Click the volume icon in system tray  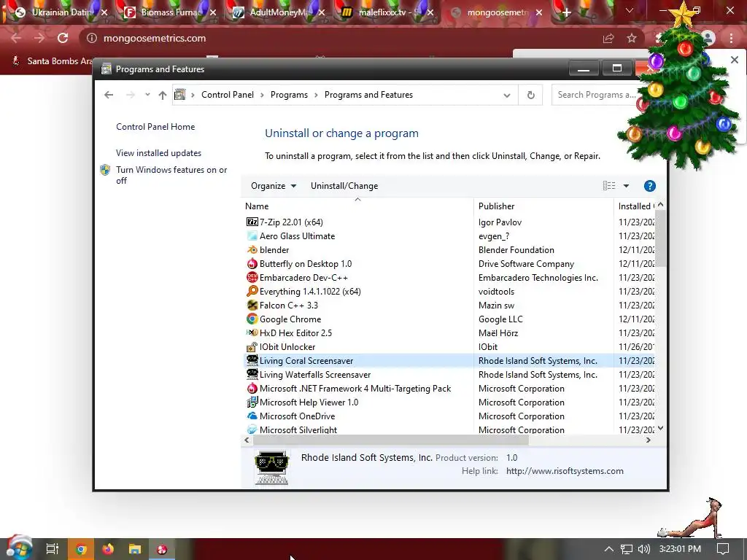643,549
